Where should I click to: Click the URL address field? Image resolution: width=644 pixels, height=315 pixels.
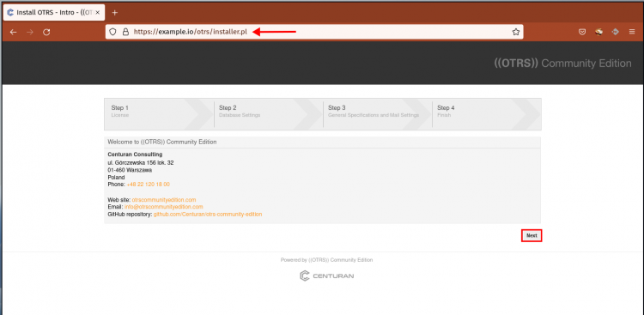(314, 32)
